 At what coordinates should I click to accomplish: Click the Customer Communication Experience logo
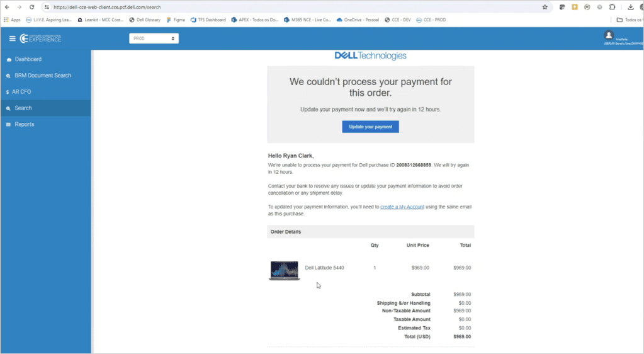click(41, 38)
